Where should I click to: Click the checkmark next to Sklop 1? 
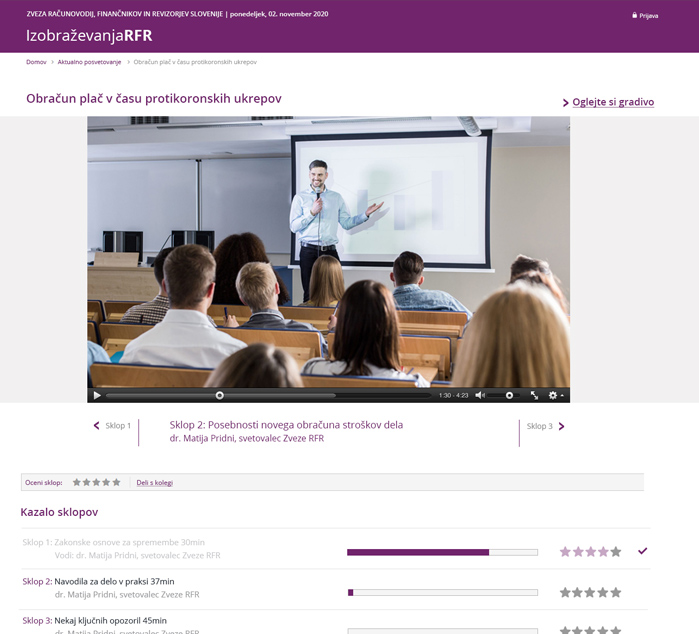pyautogui.click(x=642, y=551)
